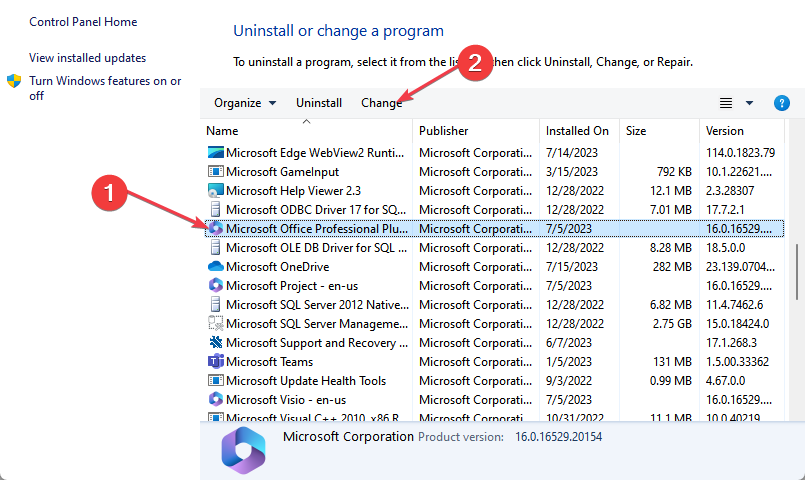Click the Microsoft GameInput program icon
Image resolution: width=805 pixels, height=480 pixels.
pos(216,171)
